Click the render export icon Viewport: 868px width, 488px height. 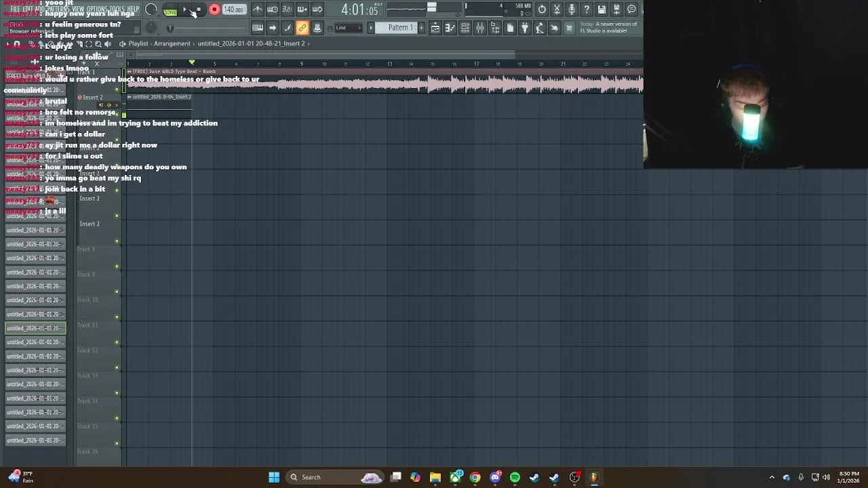coord(616,9)
